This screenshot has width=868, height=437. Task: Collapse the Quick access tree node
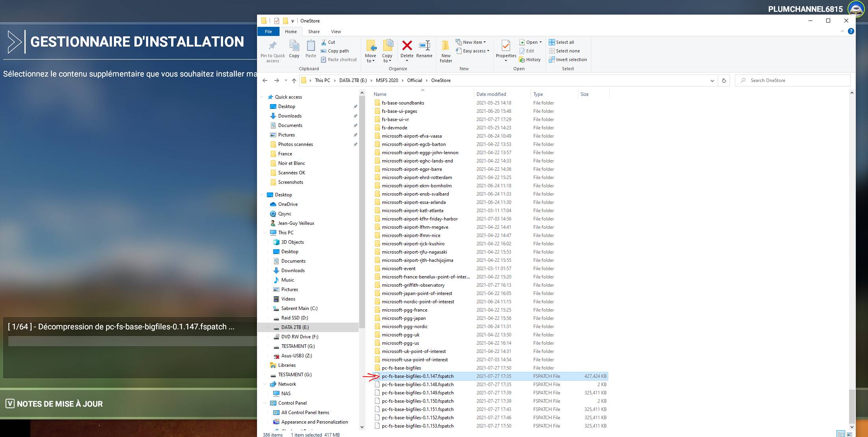(262, 97)
